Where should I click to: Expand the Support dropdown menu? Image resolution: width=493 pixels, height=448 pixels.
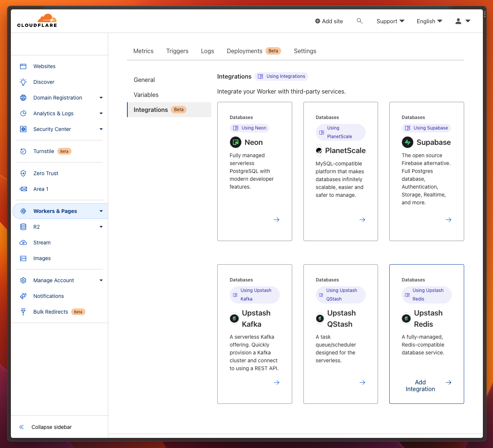pos(390,21)
